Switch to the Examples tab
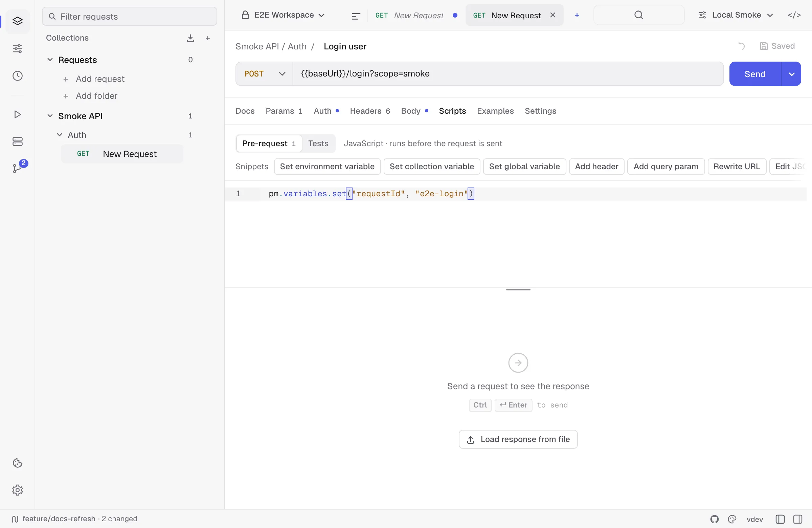Viewport: 812px width, 528px height. point(495,111)
